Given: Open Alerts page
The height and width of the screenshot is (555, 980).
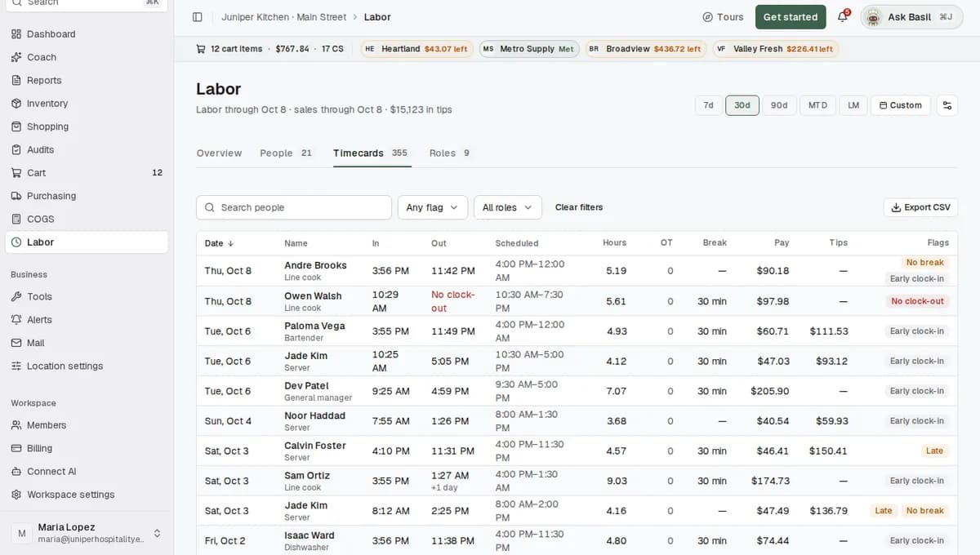Looking at the screenshot, I should tap(87, 320).
